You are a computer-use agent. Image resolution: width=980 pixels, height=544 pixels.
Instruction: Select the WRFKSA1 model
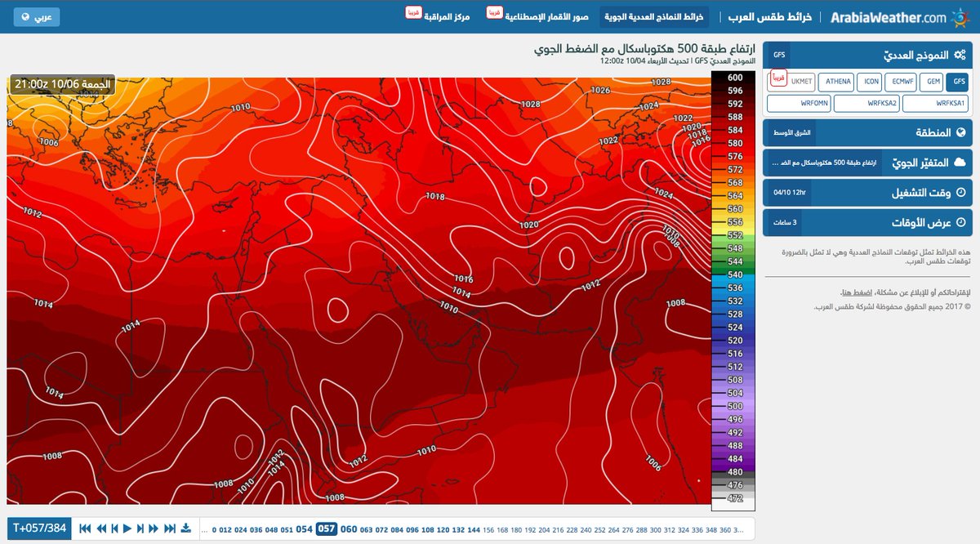pyautogui.click(x=936, y=104)
